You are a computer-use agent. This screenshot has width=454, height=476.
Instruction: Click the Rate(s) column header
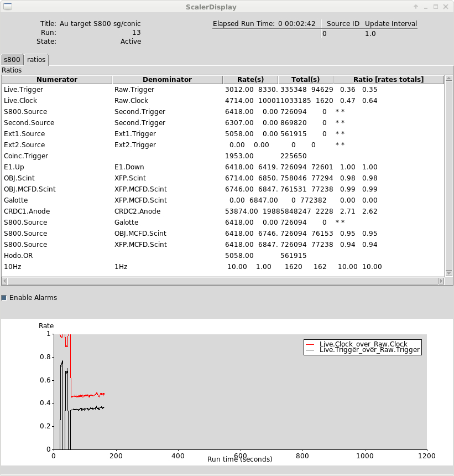(251, 80)
